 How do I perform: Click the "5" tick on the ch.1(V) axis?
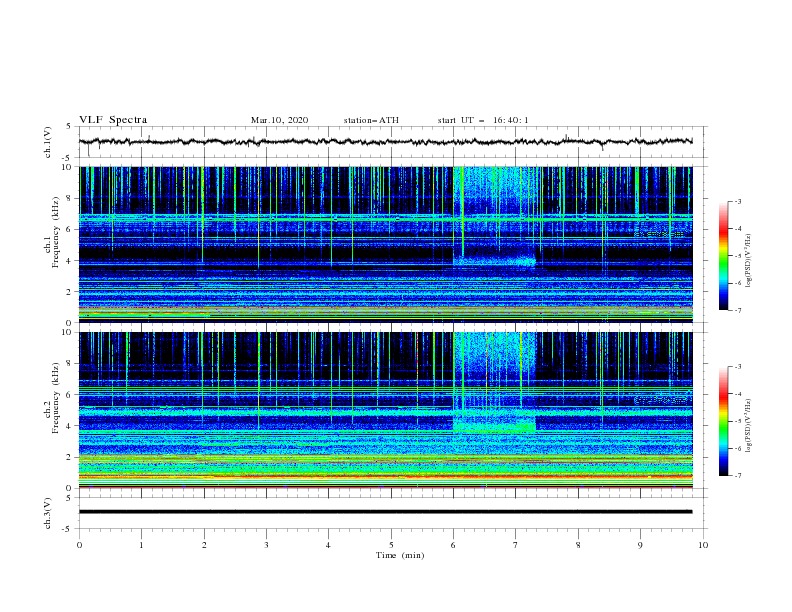click(x=69, y=127)
